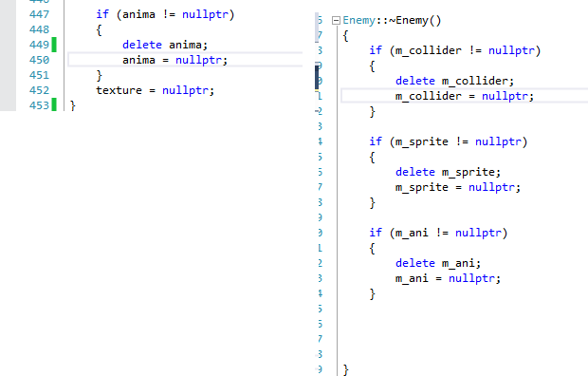
Task: Click the 'delete m_ani;' statement
Action: (x=438, y=263)
